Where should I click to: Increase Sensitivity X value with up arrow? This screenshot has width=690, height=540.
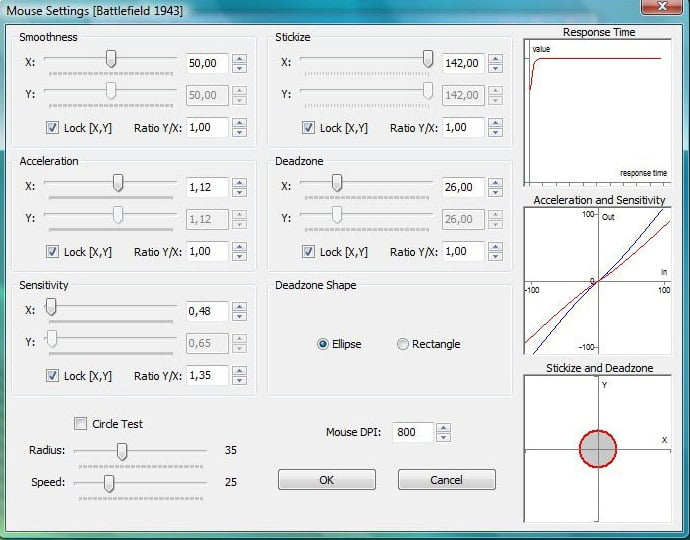[239, 307]
